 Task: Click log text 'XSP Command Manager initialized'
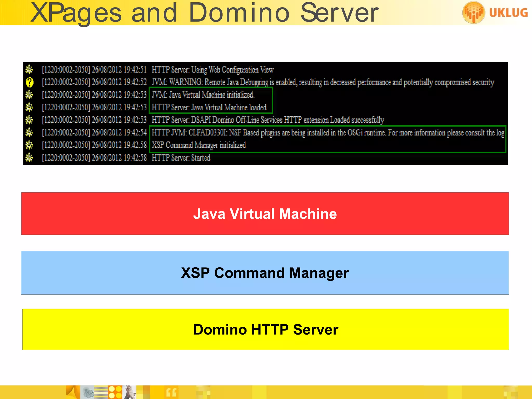199,145
